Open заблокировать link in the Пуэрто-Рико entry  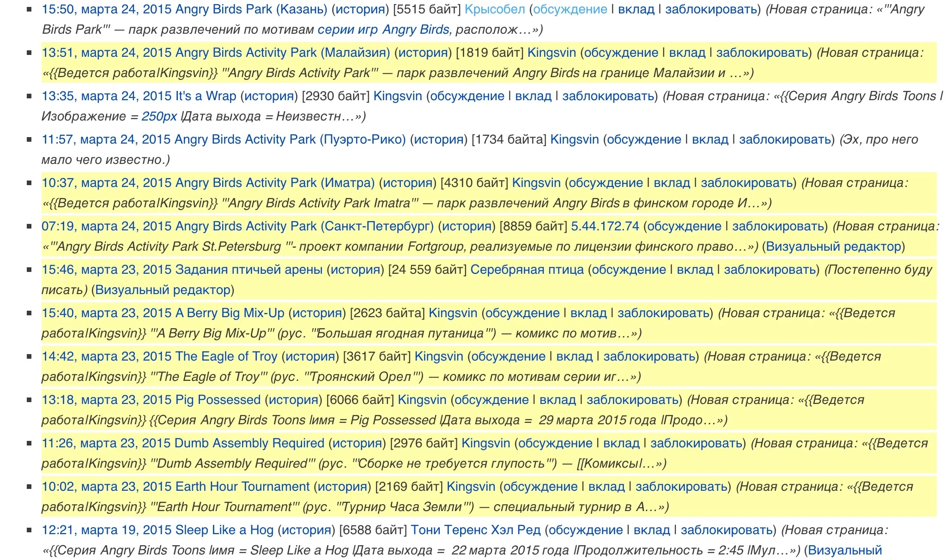(x=785, y=139)
